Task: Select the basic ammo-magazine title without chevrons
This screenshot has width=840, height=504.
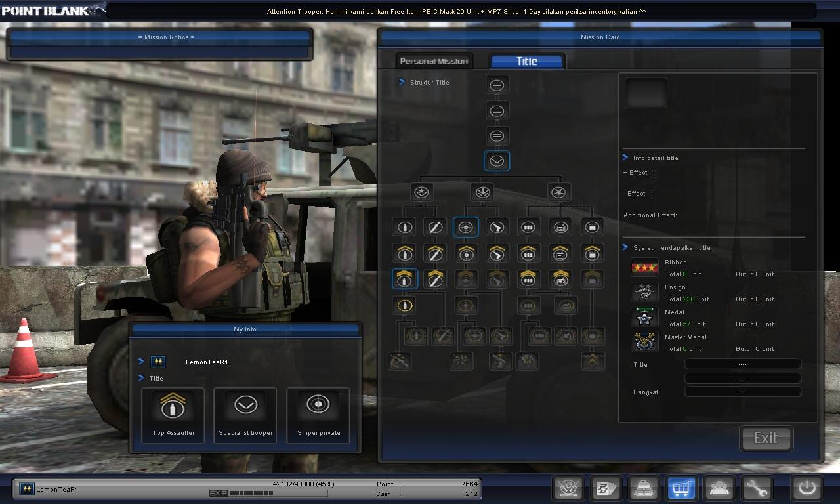Action: tap(528, 227)
